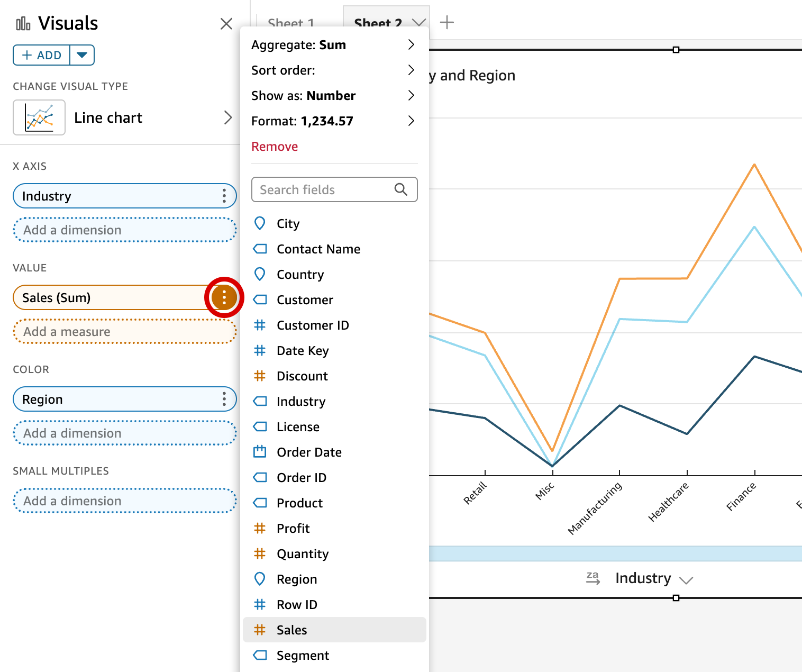The width and height of the screenshot is (802, 672).
Task: Open the Industry field options menu
Action: [224, 196]
